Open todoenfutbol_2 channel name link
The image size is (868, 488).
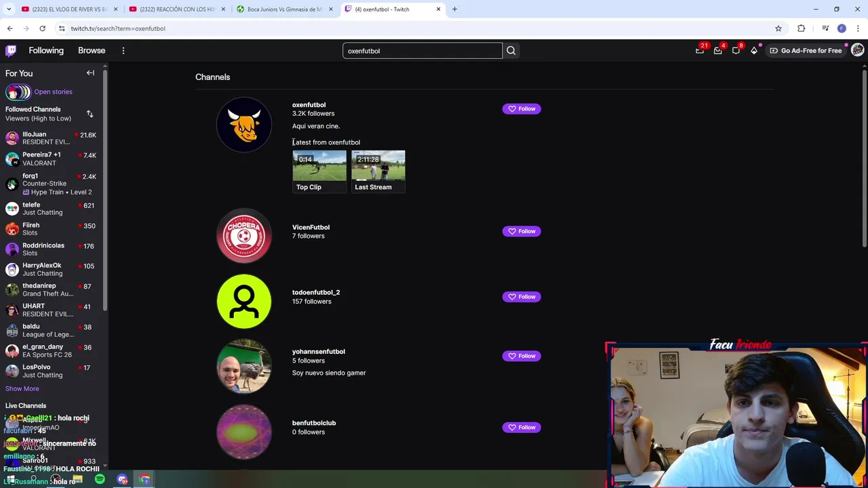[x=316, y=293]
